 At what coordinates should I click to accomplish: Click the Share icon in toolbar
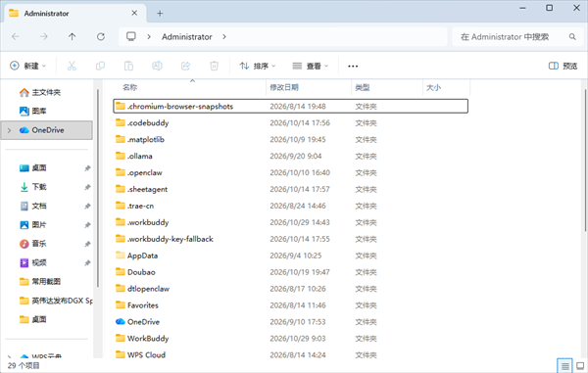click(x=185, y=66)
